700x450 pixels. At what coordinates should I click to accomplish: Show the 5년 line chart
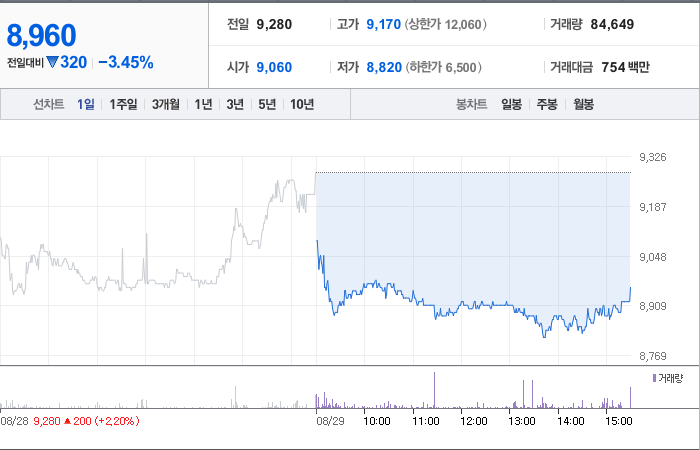[267, 104]
